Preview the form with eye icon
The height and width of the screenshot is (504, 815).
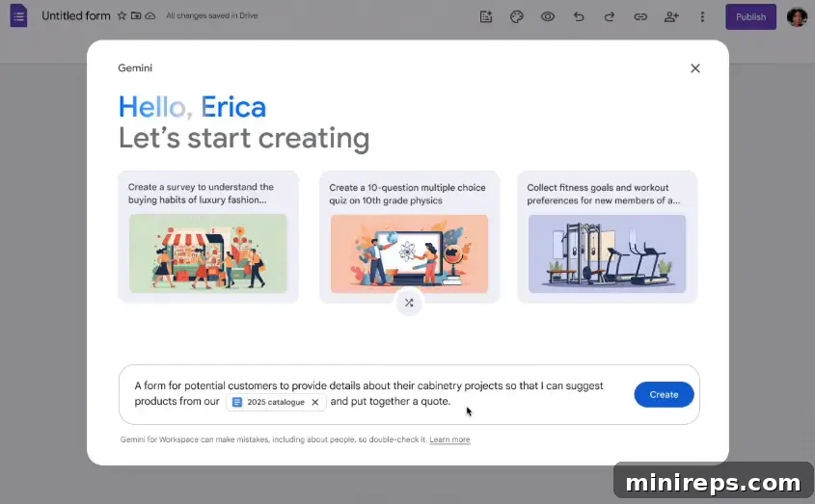click(x=547, y=16)
